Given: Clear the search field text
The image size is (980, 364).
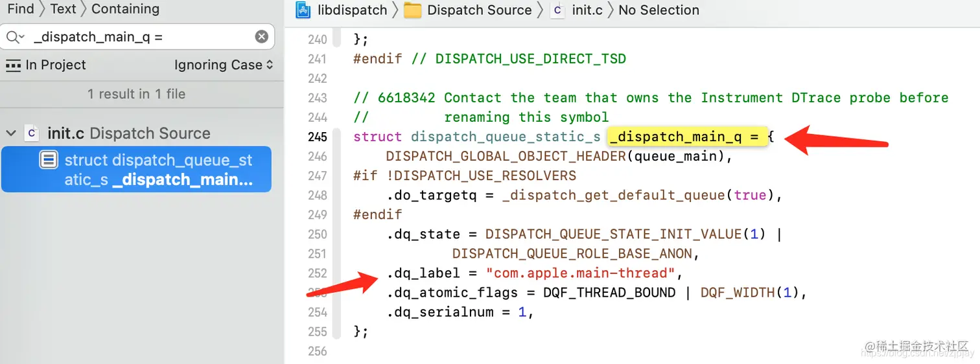Looking at the screenshot, I should 261,37.
